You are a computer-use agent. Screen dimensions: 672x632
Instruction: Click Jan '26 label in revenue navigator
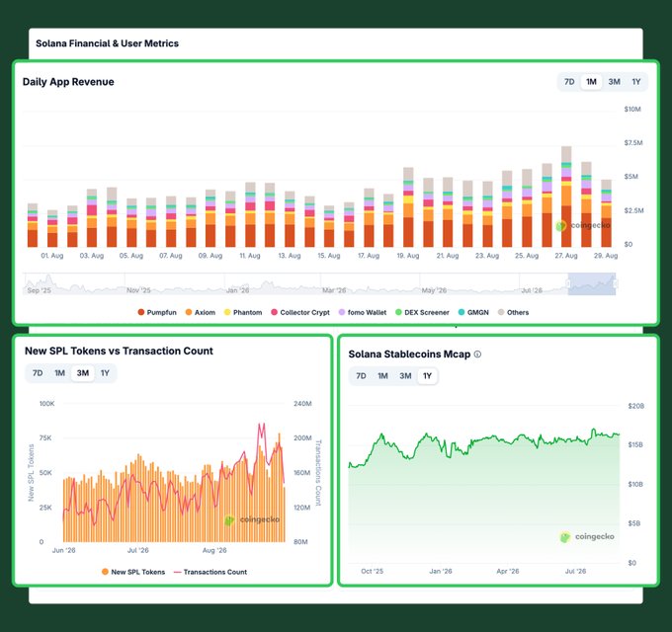[x=237, y=290]
